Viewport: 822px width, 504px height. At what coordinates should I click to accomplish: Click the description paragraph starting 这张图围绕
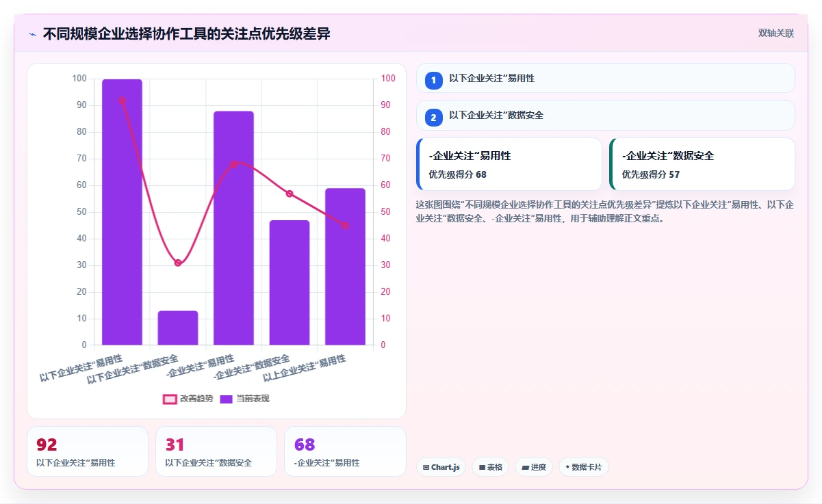[605, 212]
